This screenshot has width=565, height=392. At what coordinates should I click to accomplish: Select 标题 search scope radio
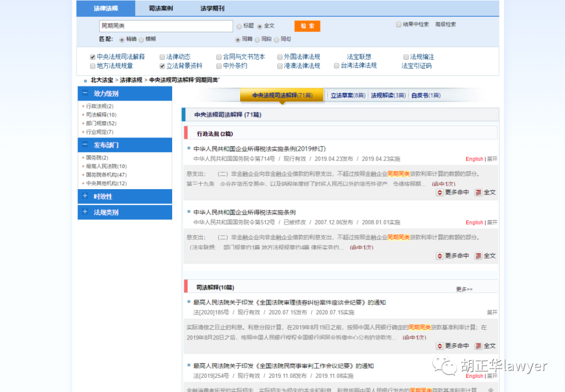[239, 26]
